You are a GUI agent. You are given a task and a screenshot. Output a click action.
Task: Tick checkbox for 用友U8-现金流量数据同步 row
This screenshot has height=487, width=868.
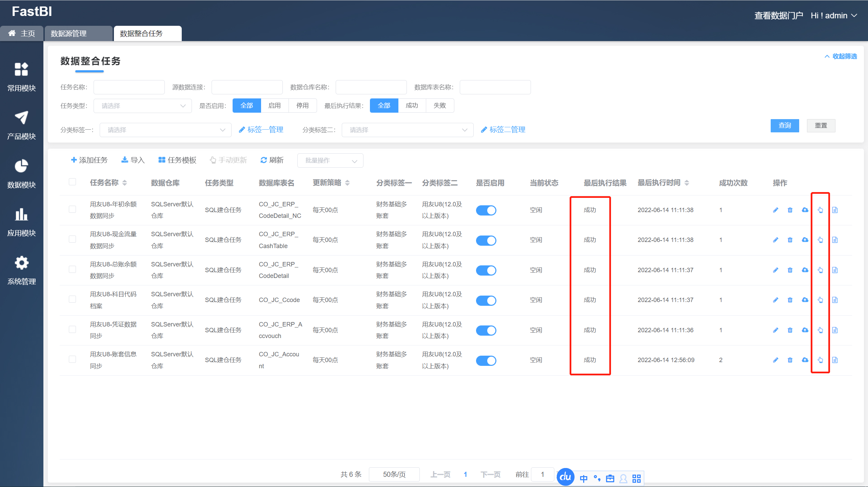pos(72,239)
